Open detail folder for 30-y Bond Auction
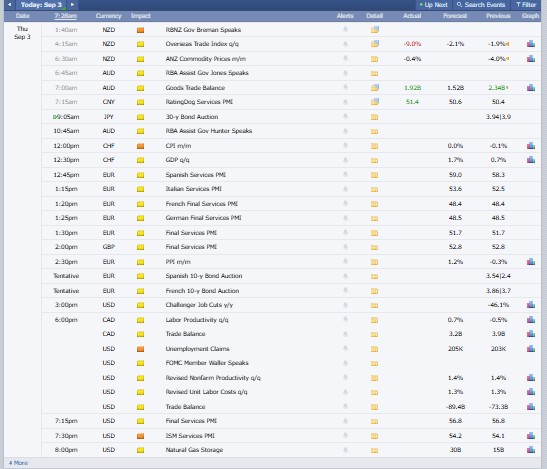Viewport: 547px width, 469px height. pos(374,117)
